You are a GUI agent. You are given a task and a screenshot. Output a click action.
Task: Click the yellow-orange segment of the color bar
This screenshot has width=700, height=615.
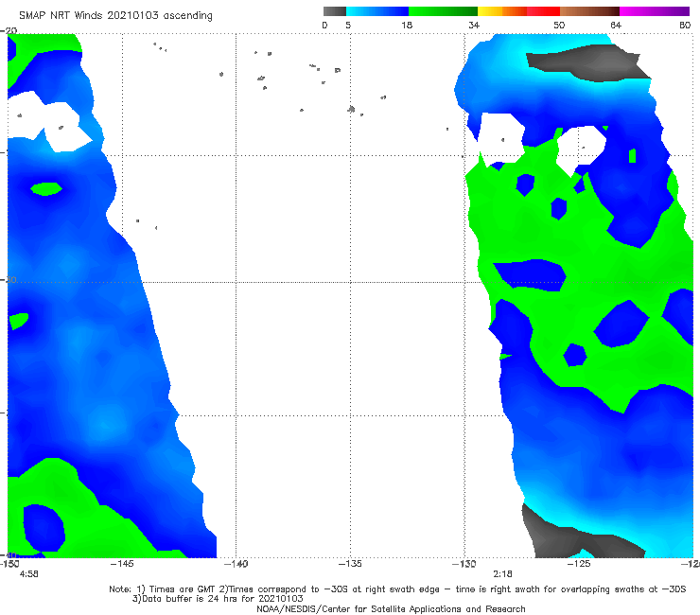502,11
